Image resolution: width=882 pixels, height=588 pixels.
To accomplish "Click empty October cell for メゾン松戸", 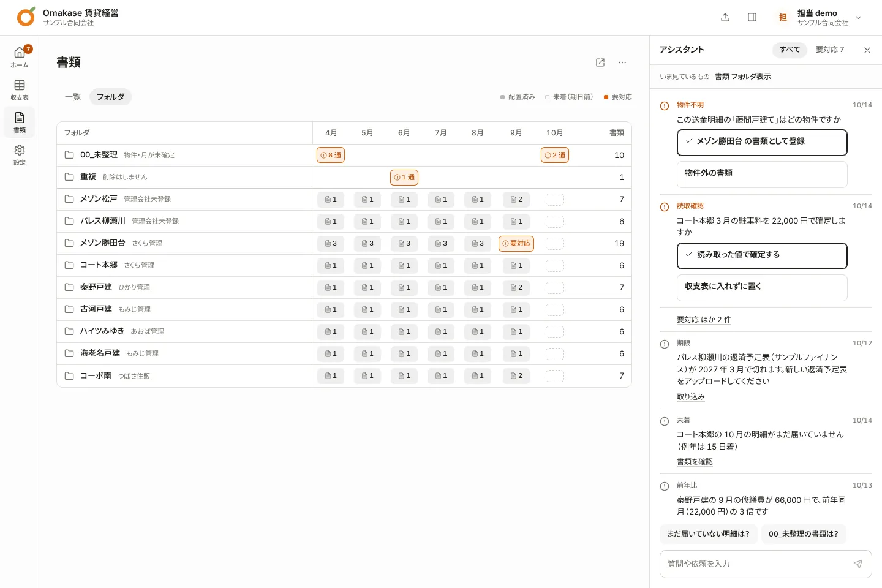I will pyautogui.click(x=555, y=199).
